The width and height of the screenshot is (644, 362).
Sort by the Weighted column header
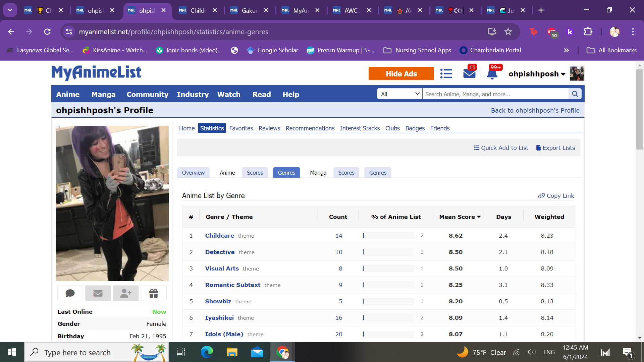(x=549, y=217)
